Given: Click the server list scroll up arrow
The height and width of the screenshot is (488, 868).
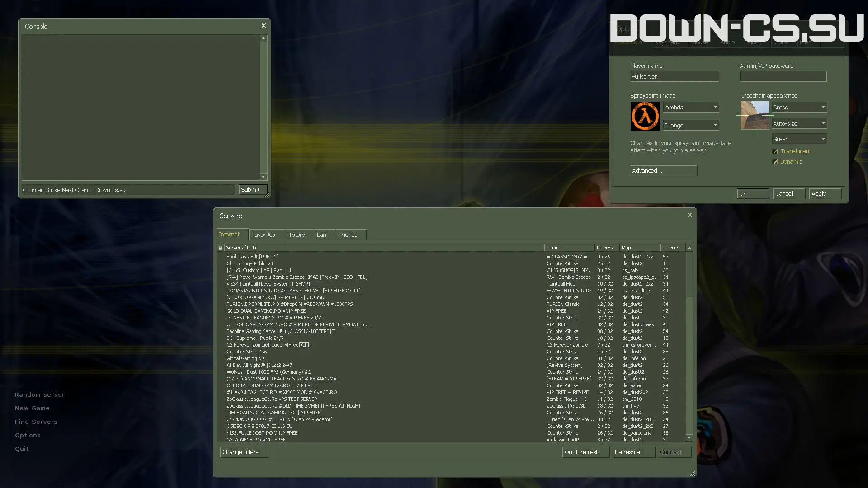Looking at the screenshot, I should (x=689, y=248).
